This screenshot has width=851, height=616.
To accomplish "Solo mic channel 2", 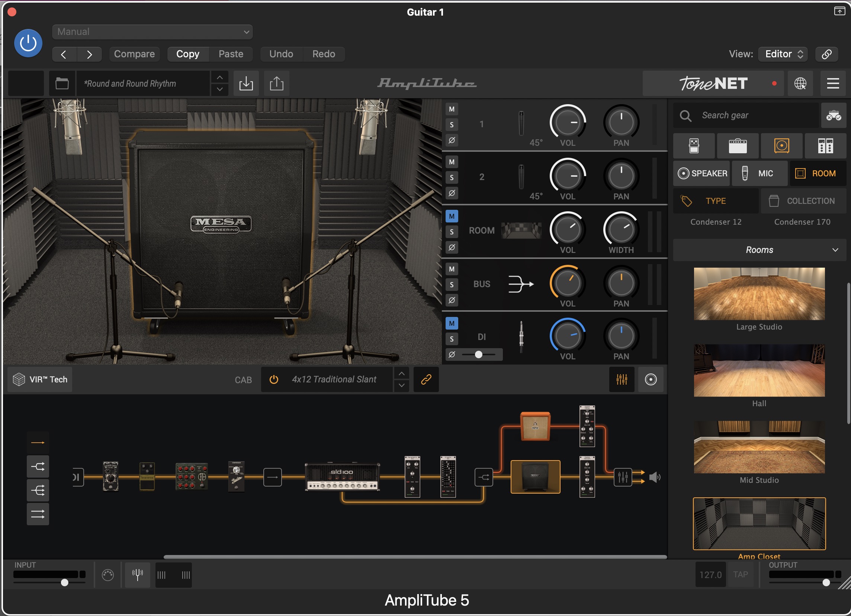I will point(452,178).
